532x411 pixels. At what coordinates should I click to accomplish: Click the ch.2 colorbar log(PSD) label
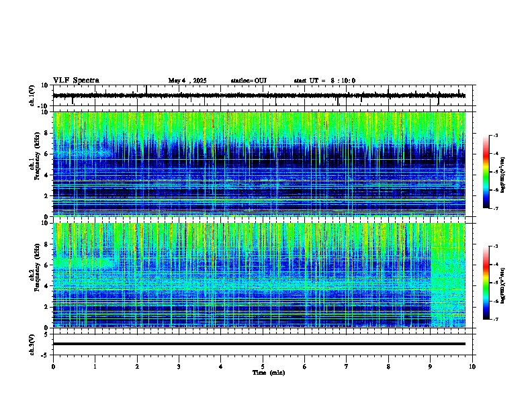(x=503, y=285)
